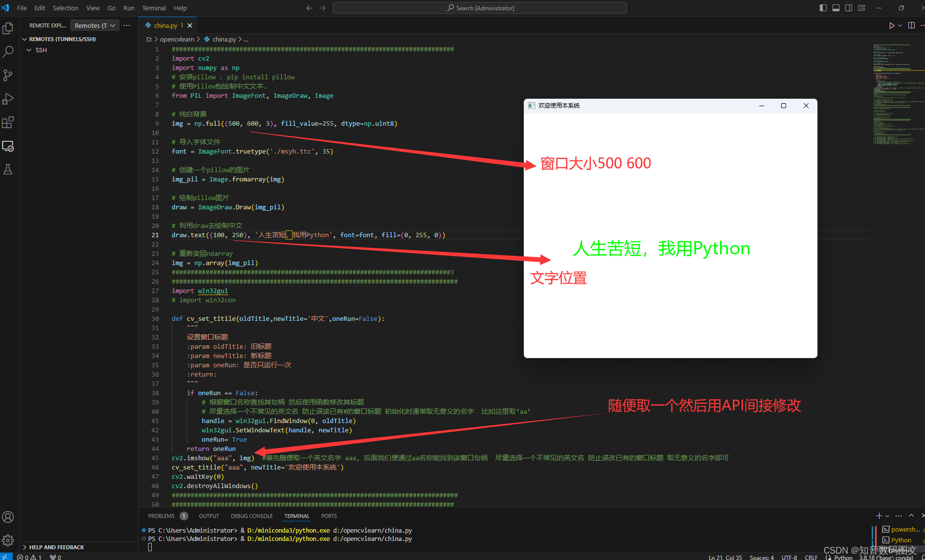Select the PROBLEMS tab
925x560 pixels.
(161, 516)
